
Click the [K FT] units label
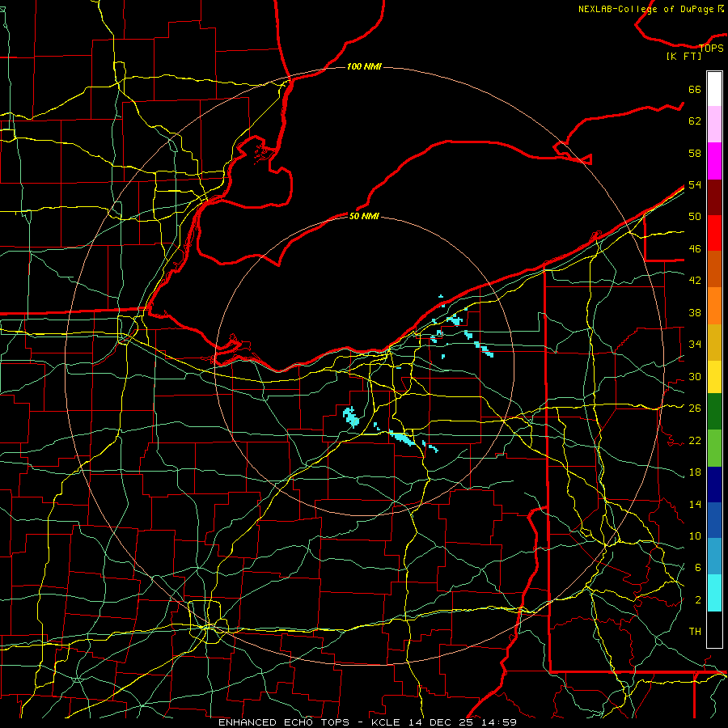(684, 56)
